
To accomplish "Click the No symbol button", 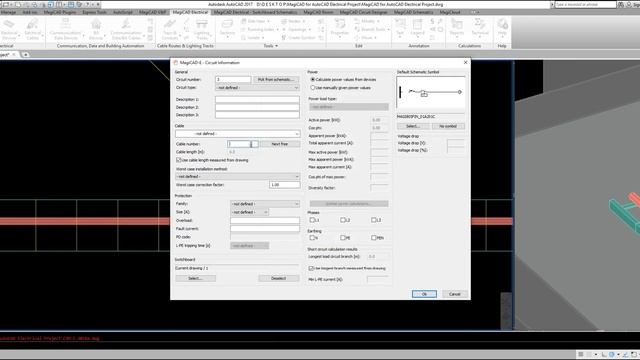I will [x=448, y=126].
